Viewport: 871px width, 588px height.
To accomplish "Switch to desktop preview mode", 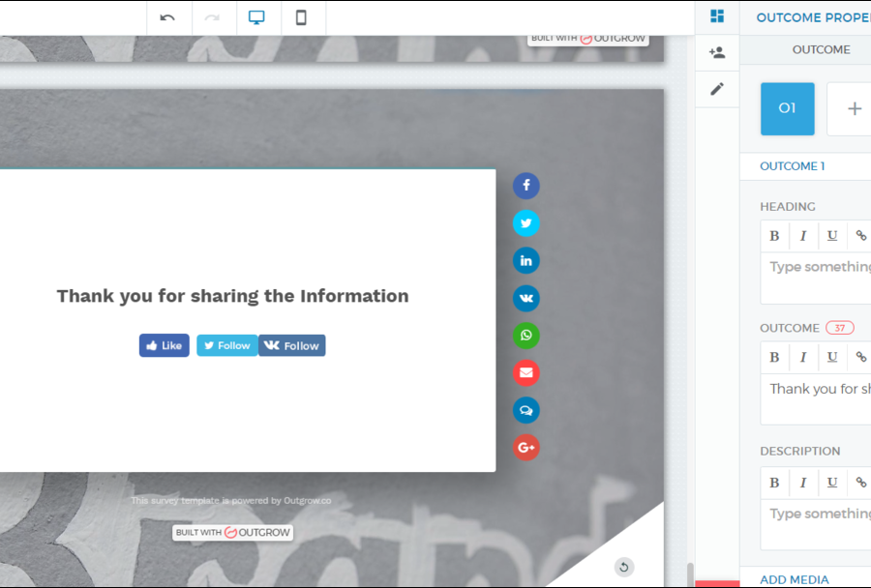I will (x=256, y=17).
